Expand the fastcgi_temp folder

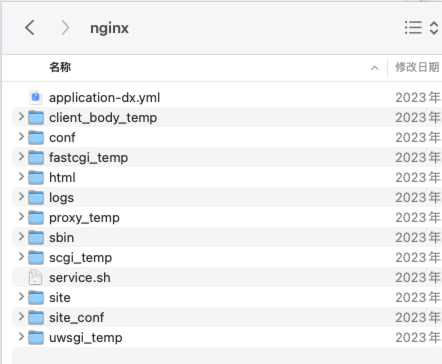(x=21, y=157)
